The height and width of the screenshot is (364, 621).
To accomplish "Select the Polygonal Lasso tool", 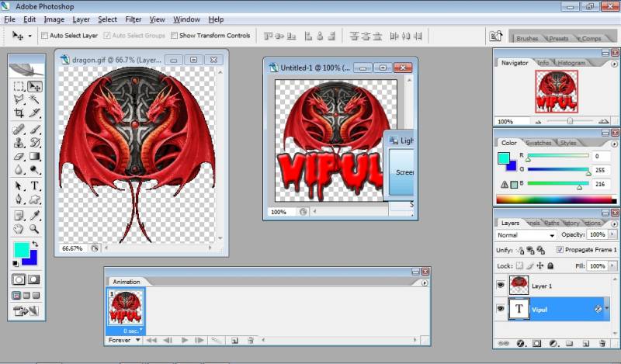I will click(19, 99).
